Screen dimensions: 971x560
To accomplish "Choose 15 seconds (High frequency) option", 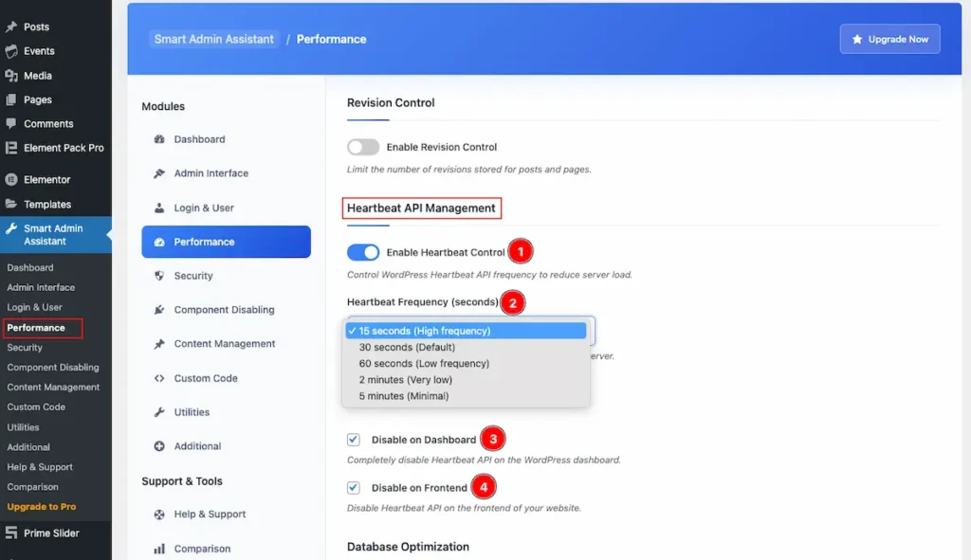I will click(466, 331).
